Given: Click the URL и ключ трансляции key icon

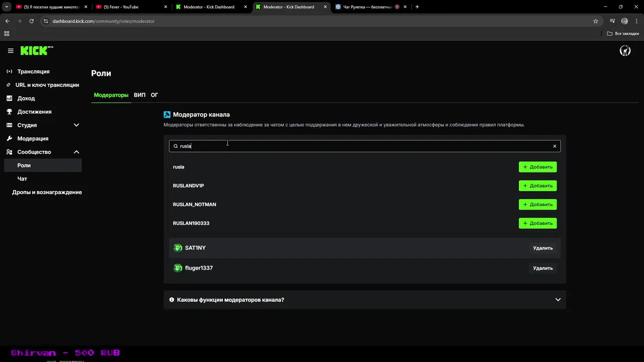Looking at the screenshot, I should (9, 85).
